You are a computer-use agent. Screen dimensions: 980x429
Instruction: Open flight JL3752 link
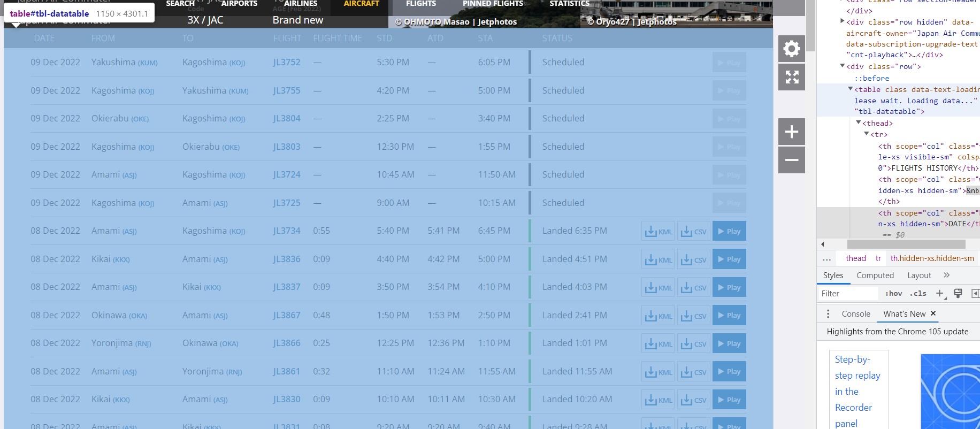pyautogui.click(x=287, y=63)
